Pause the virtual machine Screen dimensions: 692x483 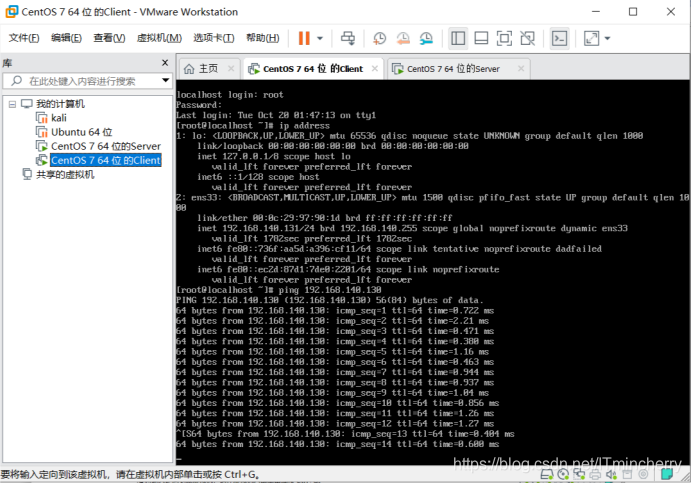tap(304, 38)
